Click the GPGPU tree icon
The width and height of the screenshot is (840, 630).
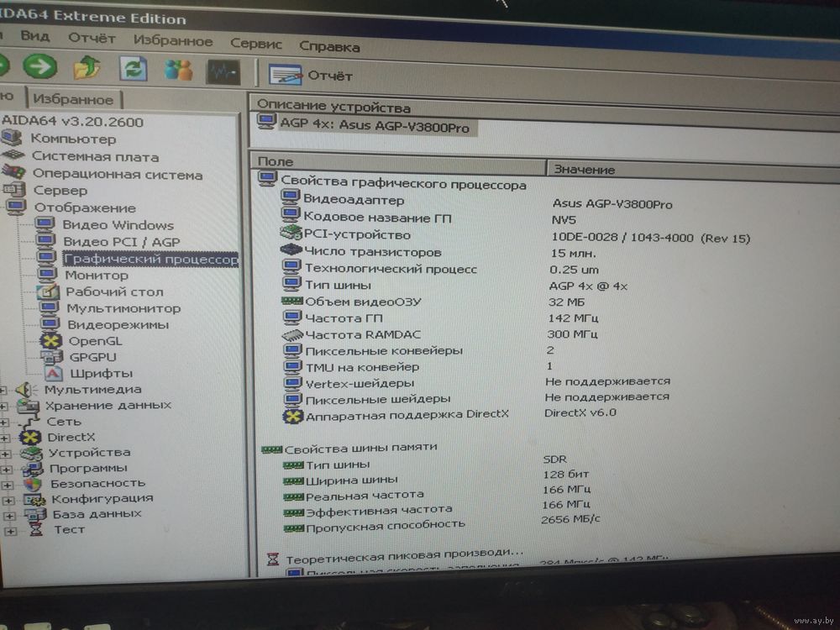(51, 356)
